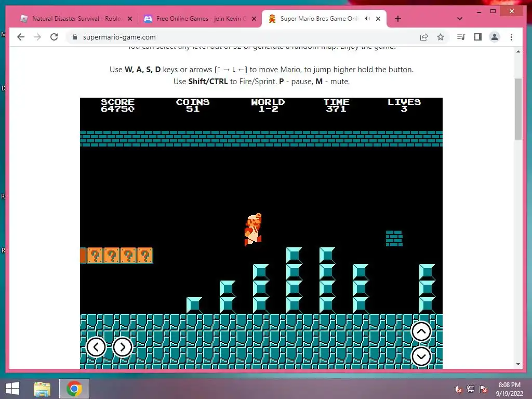Click the Chrome taskbar icon
Screen dimensions: 532x399
click(74, 389)
